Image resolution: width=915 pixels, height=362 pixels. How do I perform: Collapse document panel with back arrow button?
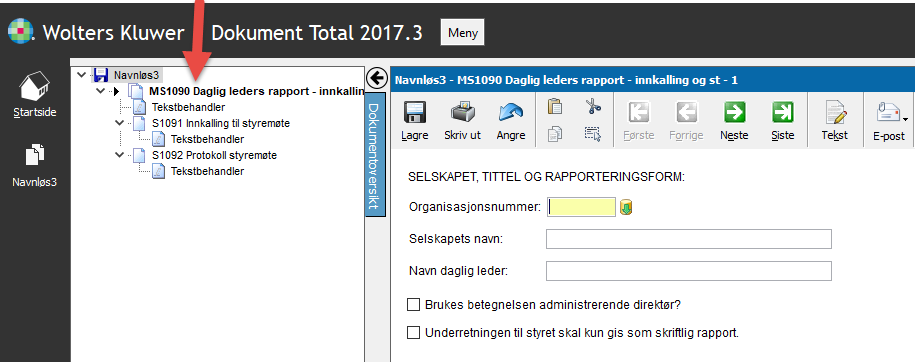coord(377,78)
